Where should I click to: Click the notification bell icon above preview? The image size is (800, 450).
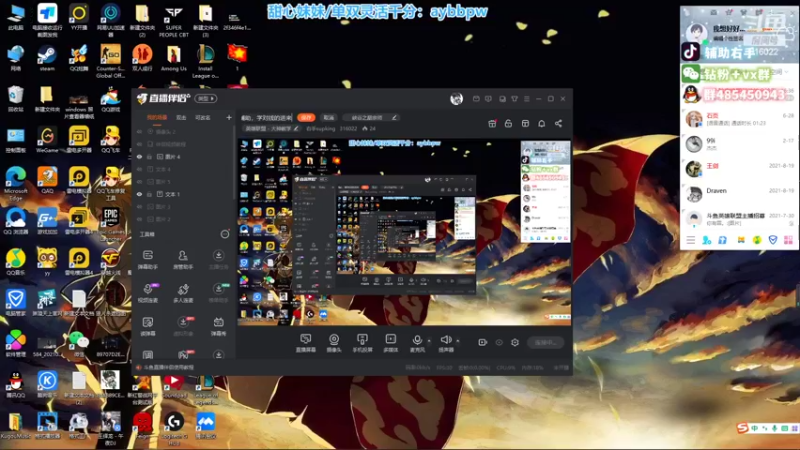pyautogui.click(x=542, y=123)
